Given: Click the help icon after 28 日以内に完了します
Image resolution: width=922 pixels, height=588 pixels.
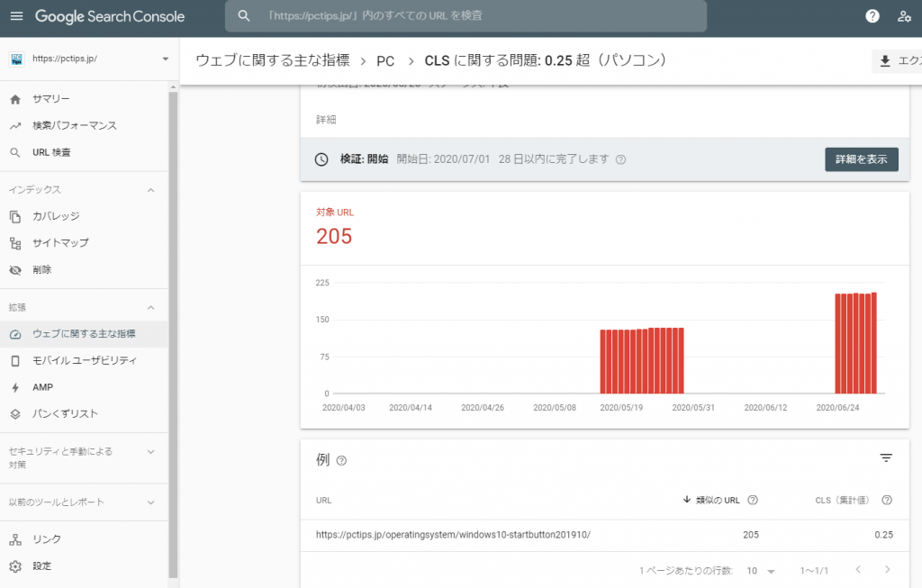Looking at the screenshot, I should (x=621, y=159).
